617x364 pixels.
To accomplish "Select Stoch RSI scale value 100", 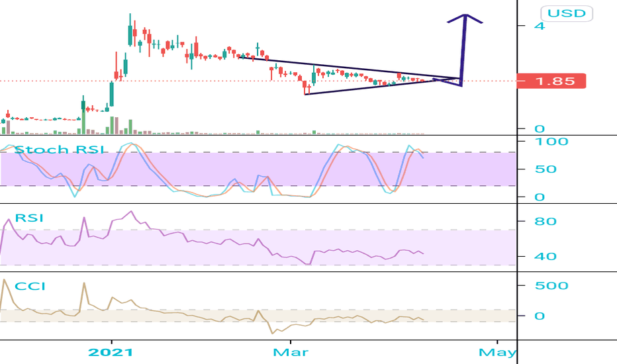I will 551,141.
